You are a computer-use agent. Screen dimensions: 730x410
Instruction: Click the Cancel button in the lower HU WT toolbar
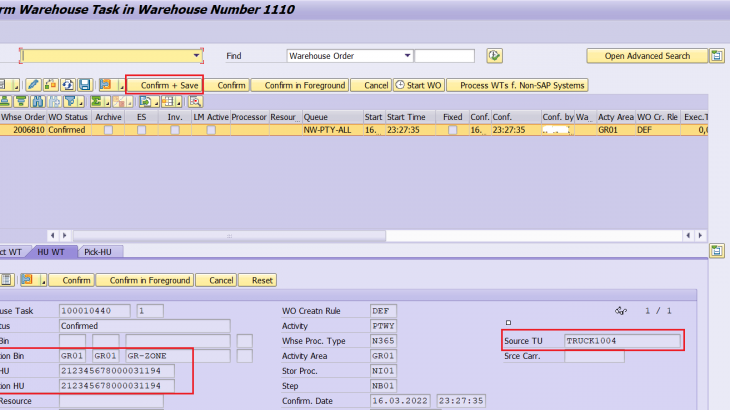click(216, 280)
